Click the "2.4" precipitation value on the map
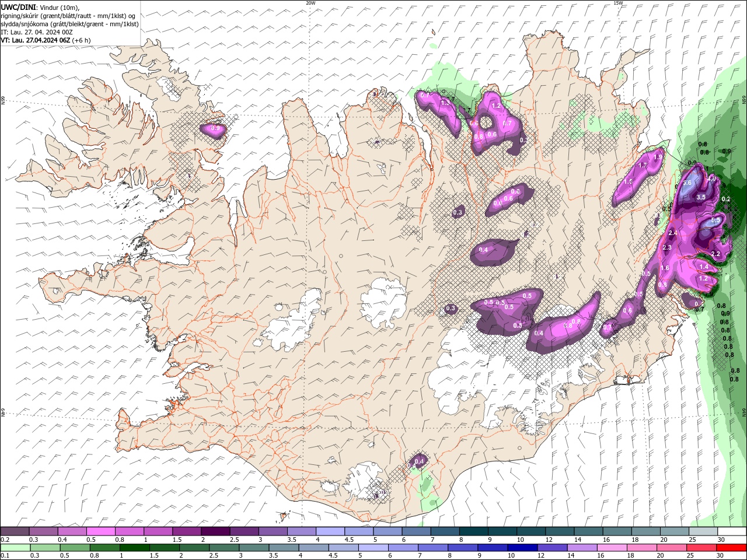Image resolution: width=747 pixels, height=560 pixels. pos(672,233)
